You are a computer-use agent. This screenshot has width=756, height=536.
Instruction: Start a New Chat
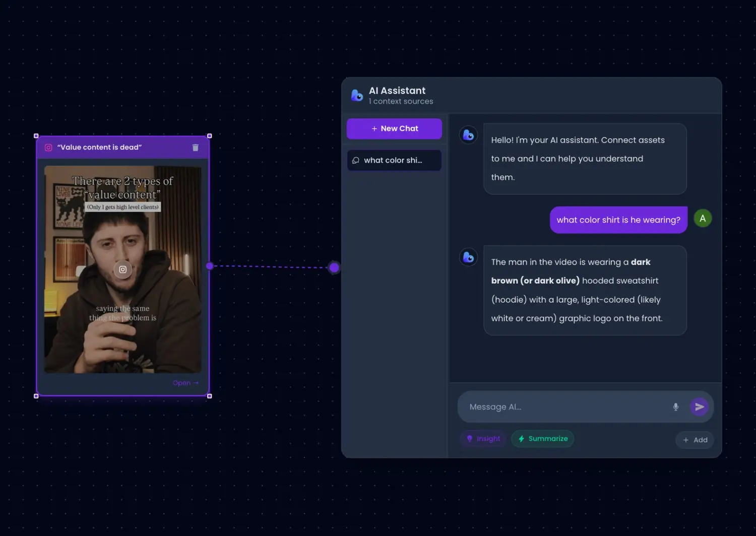point(394,128)
